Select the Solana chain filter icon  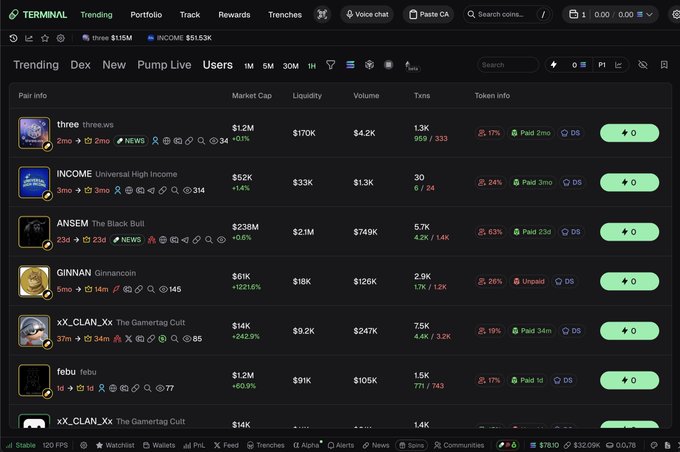350,65
